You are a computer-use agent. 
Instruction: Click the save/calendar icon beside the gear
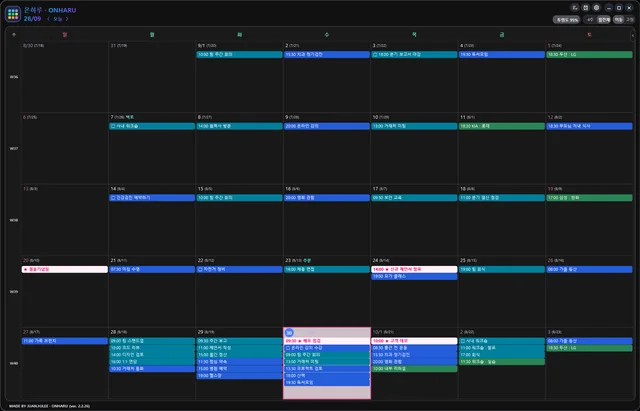tap(586, 8)
